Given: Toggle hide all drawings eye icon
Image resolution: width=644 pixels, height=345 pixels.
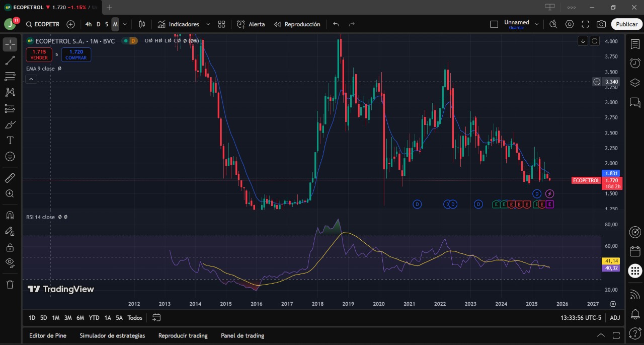Looking at the screenshot, I should (x=10, y=262).
